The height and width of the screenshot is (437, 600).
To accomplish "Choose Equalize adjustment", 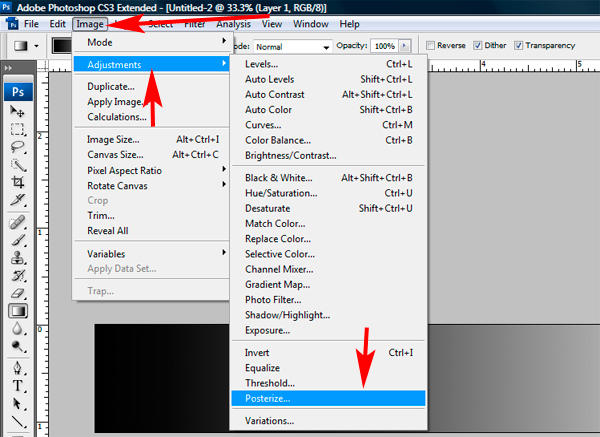I will pyautogui.click(x=328, y=368).
